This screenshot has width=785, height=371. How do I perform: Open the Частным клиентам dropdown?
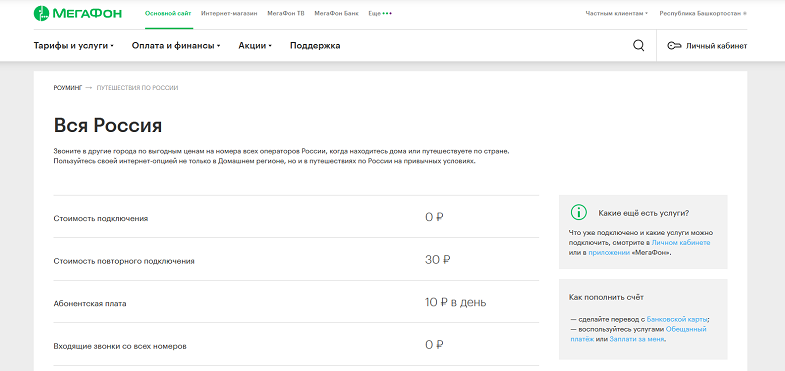coord(616,14)
